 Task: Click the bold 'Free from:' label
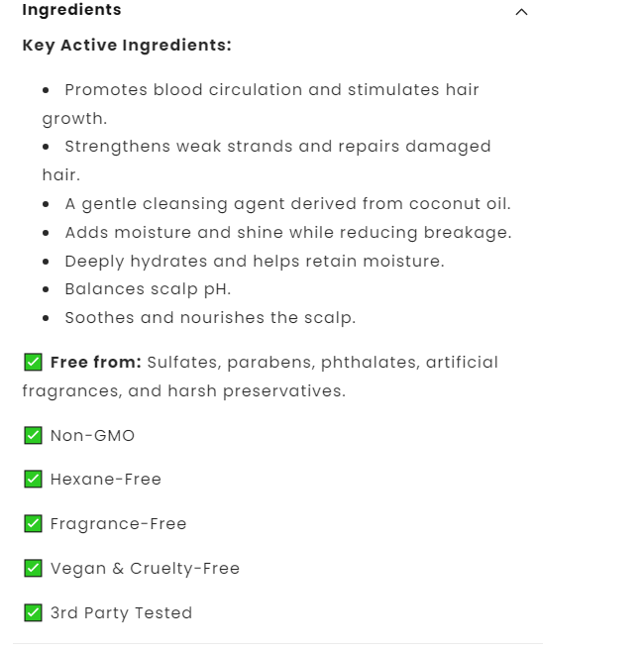(96, 363)
